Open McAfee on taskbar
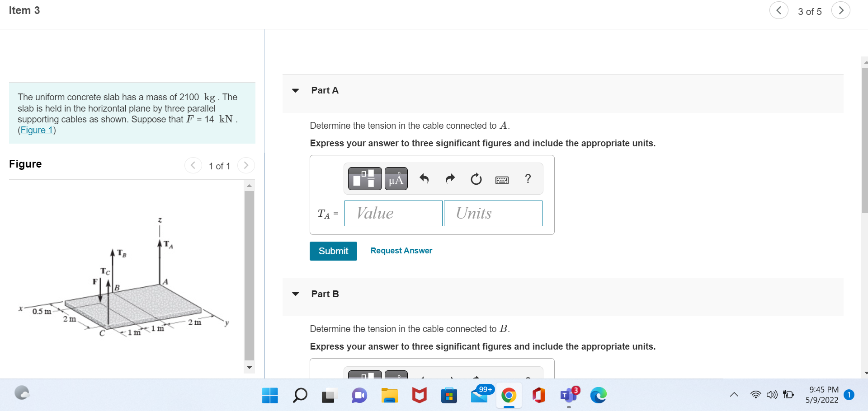Image resolution: width=868 pixels, height=411 pixels. coord(419,396)
